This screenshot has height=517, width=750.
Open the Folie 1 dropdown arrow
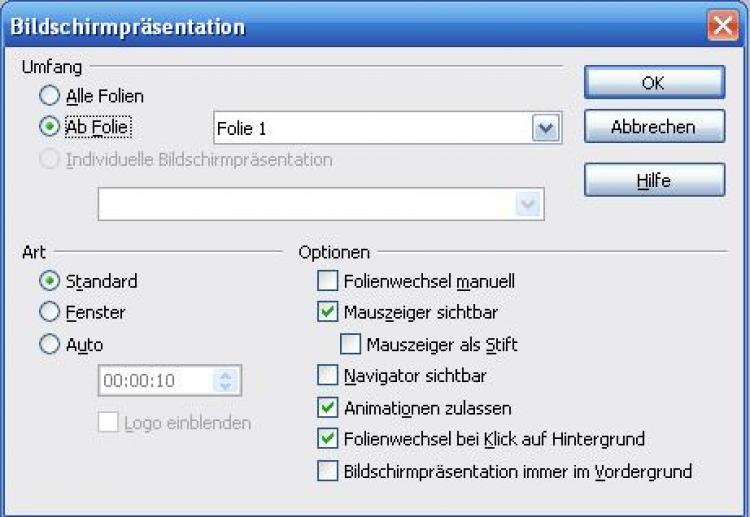[x=544, y=128]
